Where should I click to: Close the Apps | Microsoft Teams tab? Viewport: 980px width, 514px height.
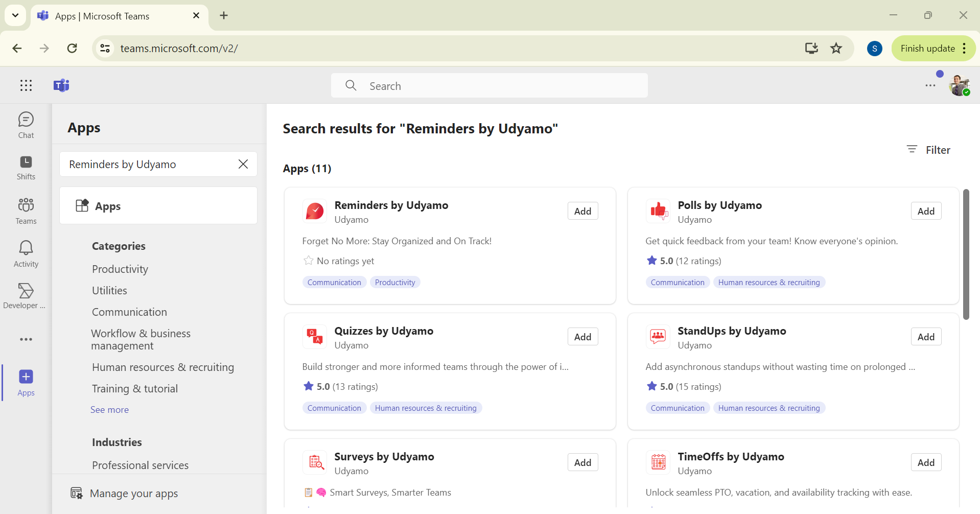point(196,16)
